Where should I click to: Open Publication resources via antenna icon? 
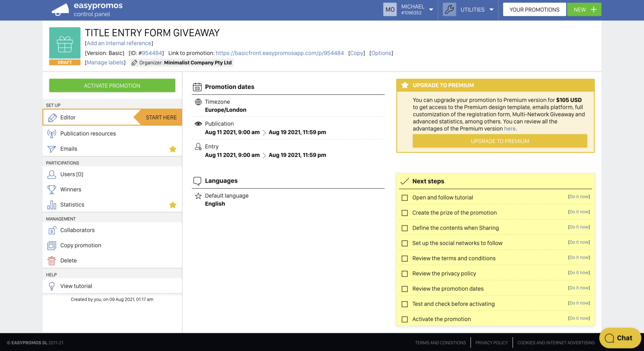click(x=51, y=133)
